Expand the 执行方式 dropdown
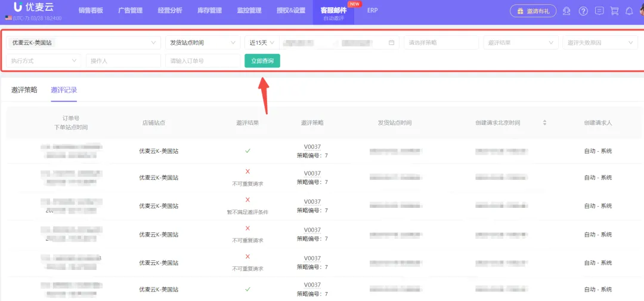This screenshot has height=301, width=644. pos(44,60)
